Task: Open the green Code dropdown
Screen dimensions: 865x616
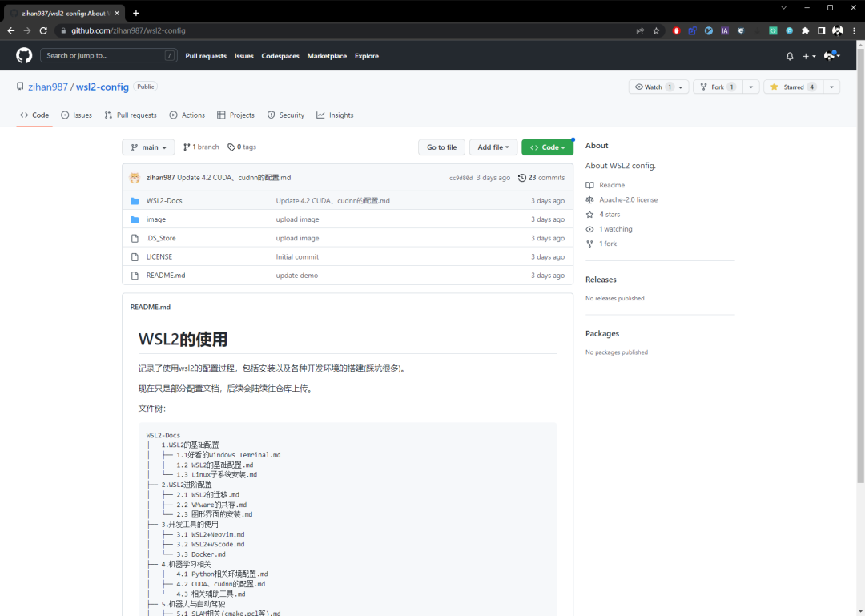Action: tap(547, 147)
